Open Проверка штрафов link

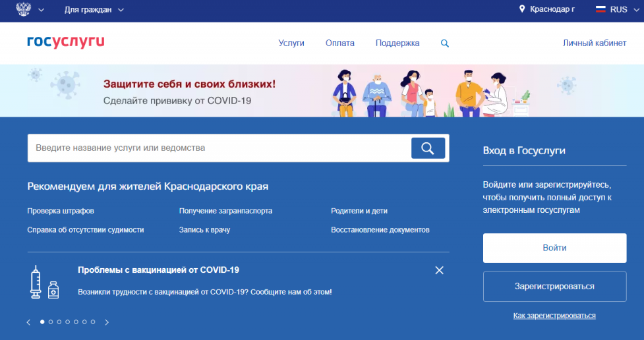[x=61, y=212]
